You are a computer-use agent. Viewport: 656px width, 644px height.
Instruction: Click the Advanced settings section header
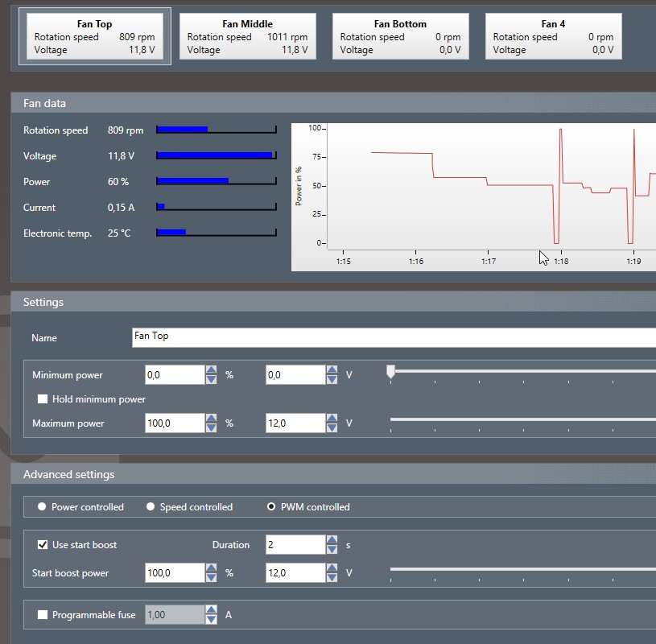click(x=333, y=474)
